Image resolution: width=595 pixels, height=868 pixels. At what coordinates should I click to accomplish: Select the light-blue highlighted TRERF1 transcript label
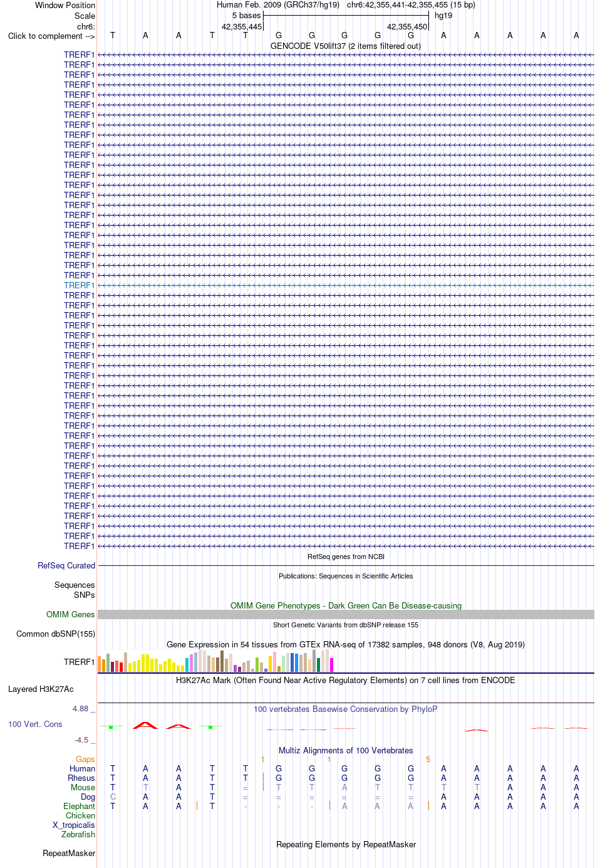click(x=79, y=285)
